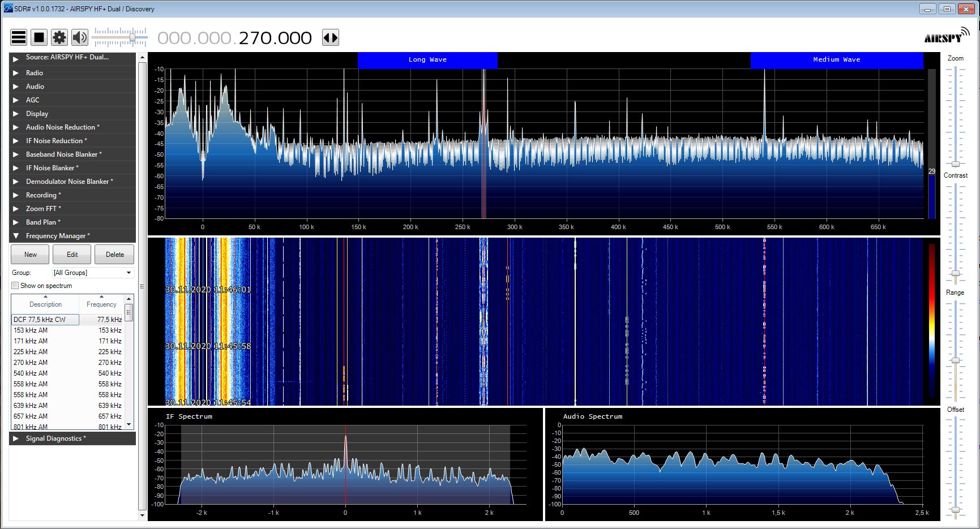
Task: Select the 540 kHz AM entry
Action: click(67, 373)
